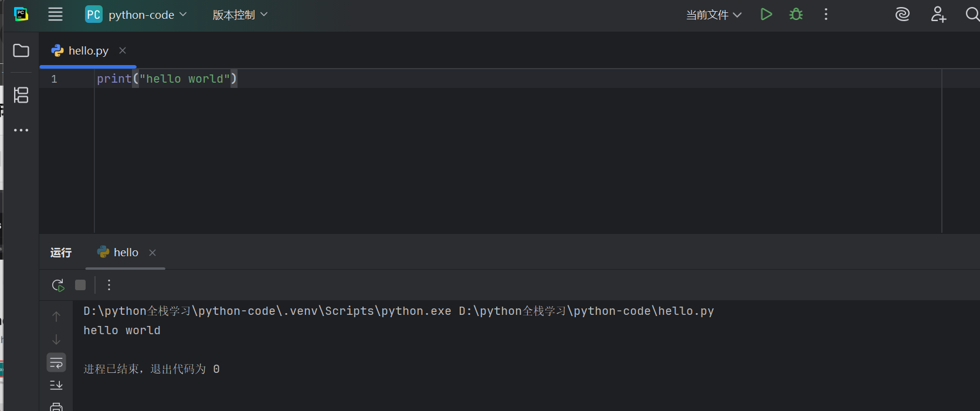The width and height of the screenshot is (980, 411).
Task: Click the add user code-with-me icon
Action: pyautogui.click(x=938, y=14)
